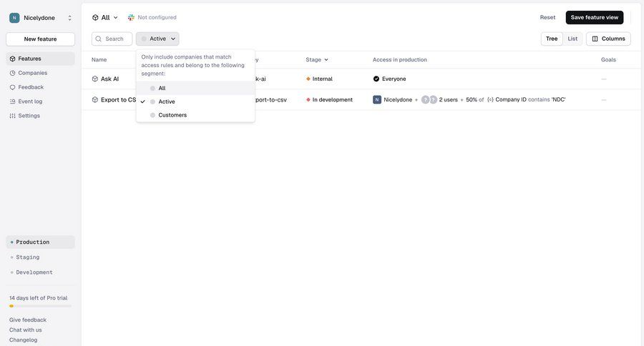The height and width of the screenshot is (346, 644).
Task: Open Event log in the sidebar
Action: point(40,102)
